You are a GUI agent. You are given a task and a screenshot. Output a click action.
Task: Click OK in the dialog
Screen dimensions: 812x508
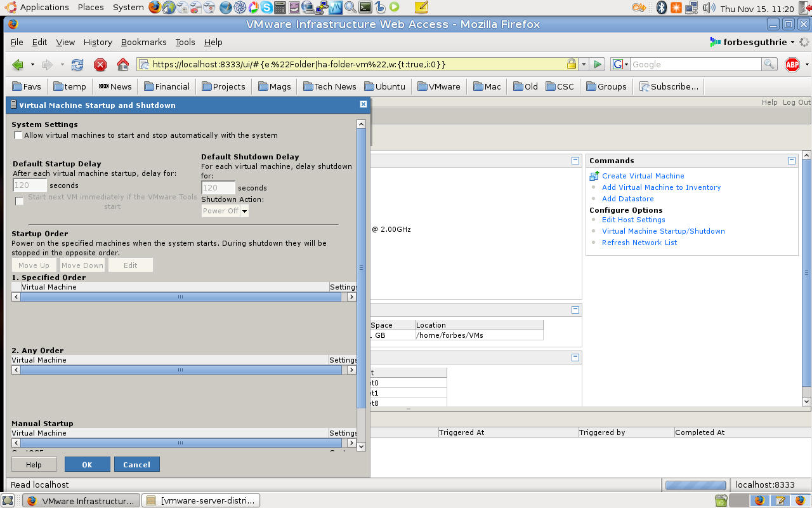coord(88,465)
